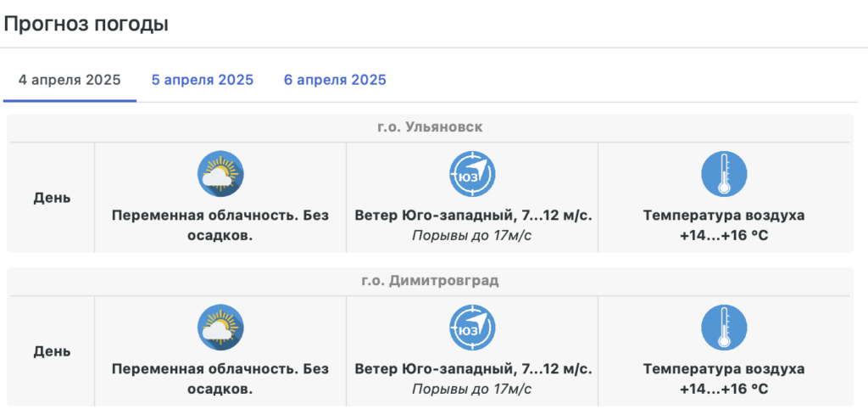Click Ветер Юго-западный text for Димитровград
This screenshot has height=415, width=868.
point(473,368)
